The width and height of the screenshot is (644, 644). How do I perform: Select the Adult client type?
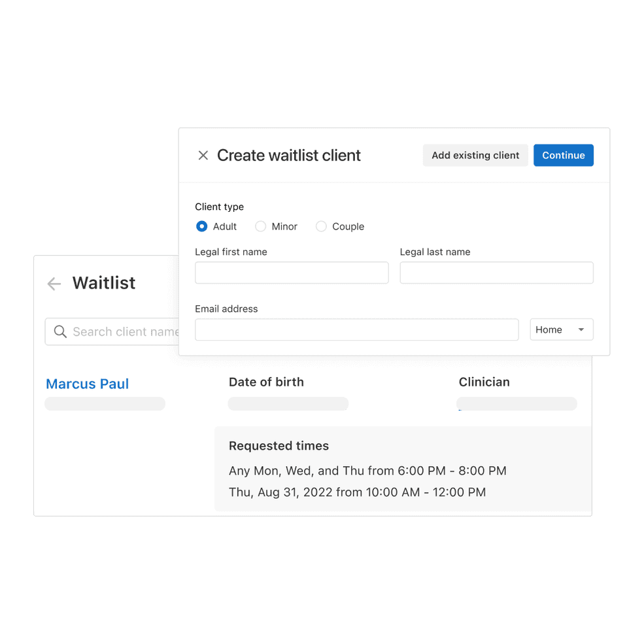point(201,226)
